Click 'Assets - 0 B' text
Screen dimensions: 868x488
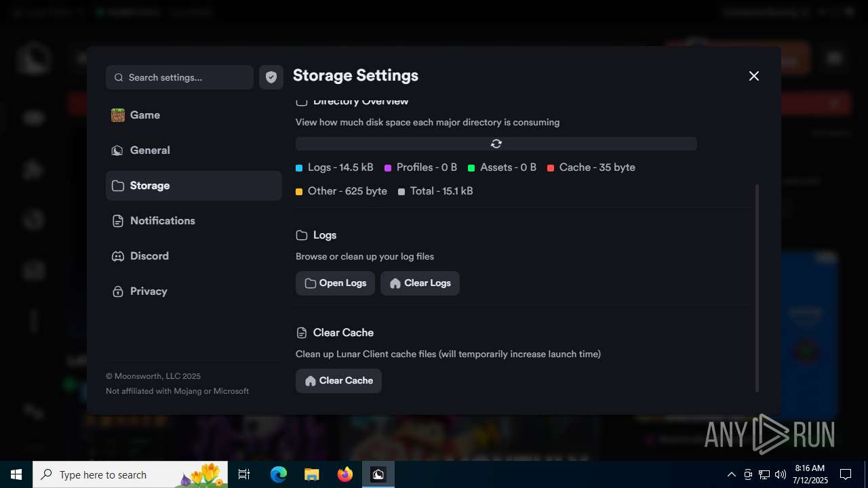(x=508, y=167)
